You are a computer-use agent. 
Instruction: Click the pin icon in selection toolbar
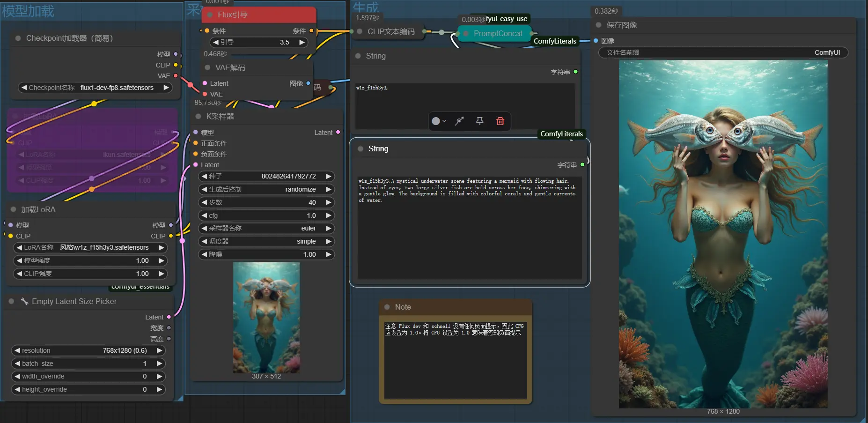pyautogui.click(x=480, y=121)
